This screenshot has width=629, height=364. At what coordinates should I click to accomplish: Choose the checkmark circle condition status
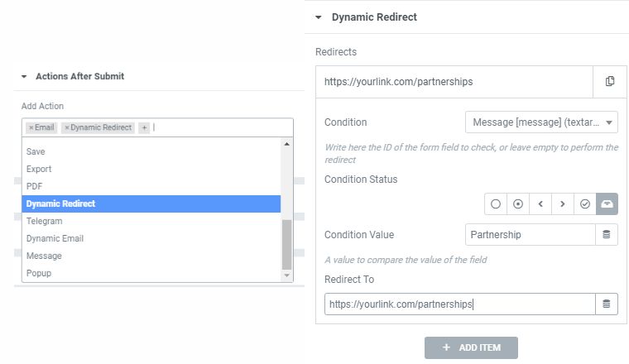point(585,204)
